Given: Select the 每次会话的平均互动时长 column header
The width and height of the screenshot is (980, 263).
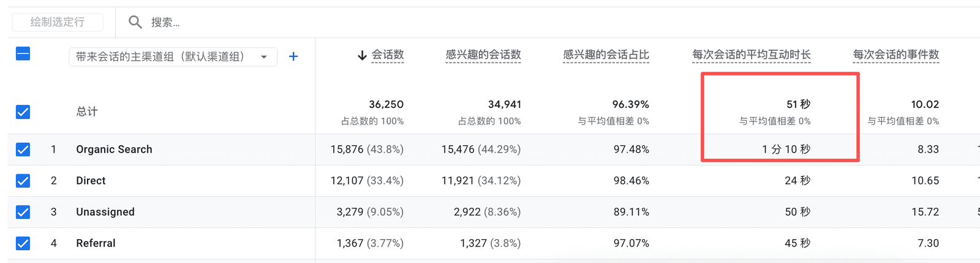Looking at the screenshot, I should [x=751, y=55].
